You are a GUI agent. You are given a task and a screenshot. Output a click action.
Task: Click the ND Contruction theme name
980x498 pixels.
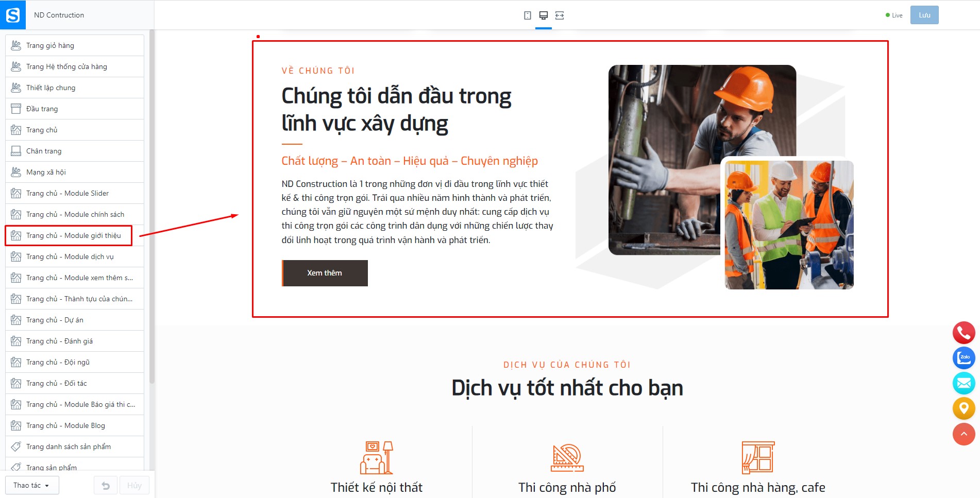point(59,15)
